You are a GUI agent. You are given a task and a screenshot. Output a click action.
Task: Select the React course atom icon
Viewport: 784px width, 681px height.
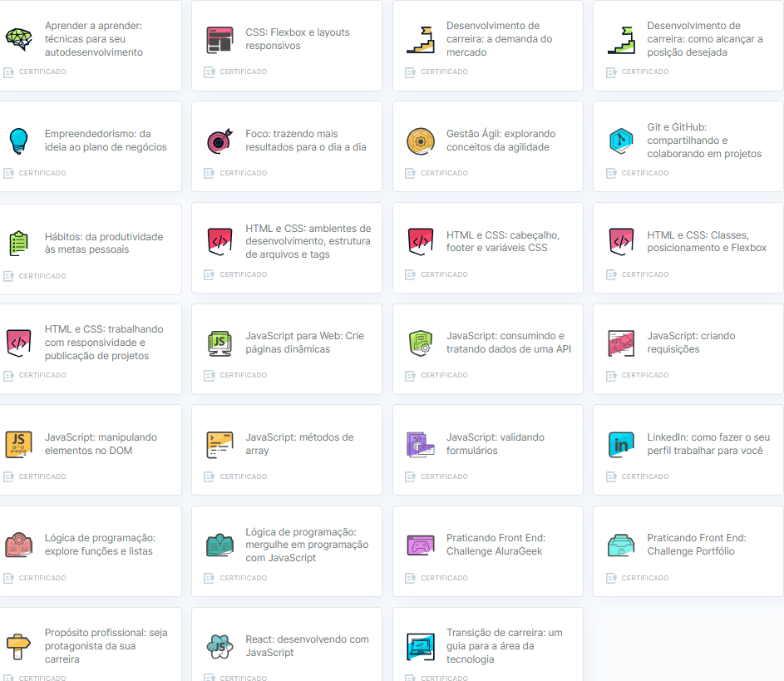[x=219, y=646]
